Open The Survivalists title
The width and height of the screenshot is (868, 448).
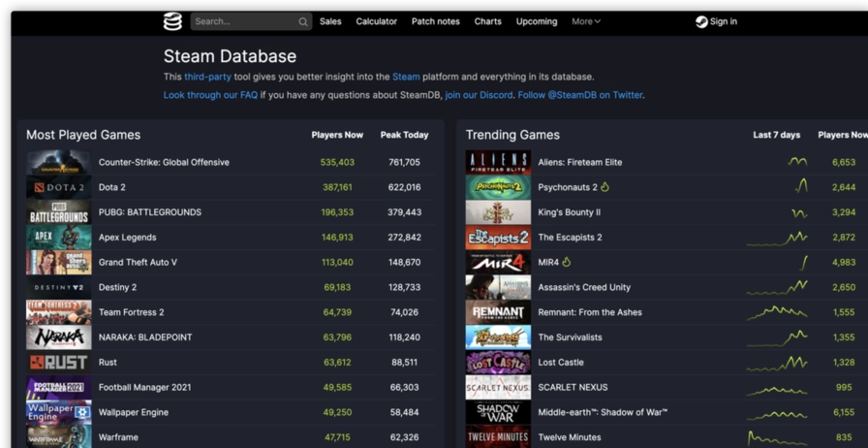pos(571,337)
